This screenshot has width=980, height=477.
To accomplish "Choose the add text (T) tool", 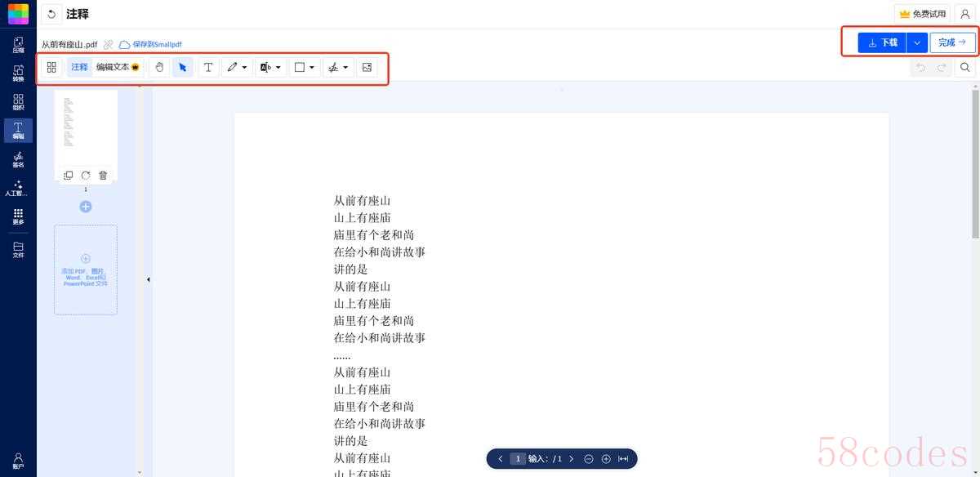I will (x=208, y=67).
